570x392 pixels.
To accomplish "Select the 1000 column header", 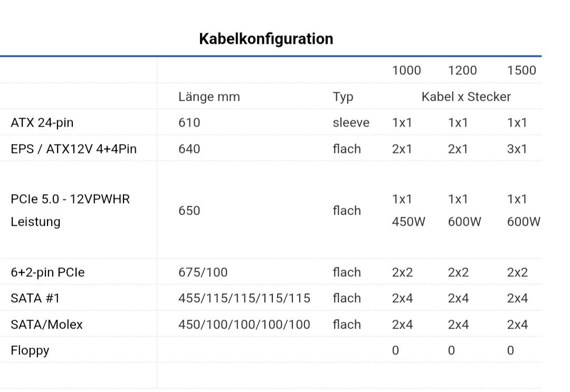I will pyautogui.click(x=406, y=71).
